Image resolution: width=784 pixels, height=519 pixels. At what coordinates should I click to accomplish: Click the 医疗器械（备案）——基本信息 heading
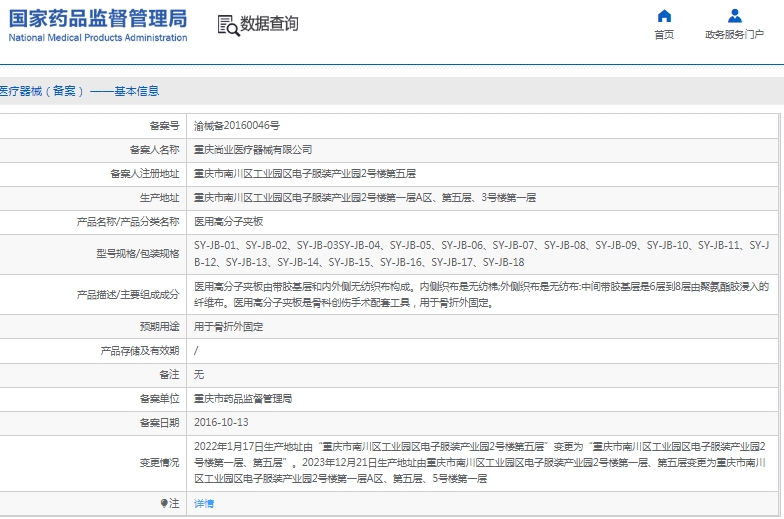pos(79,91)
